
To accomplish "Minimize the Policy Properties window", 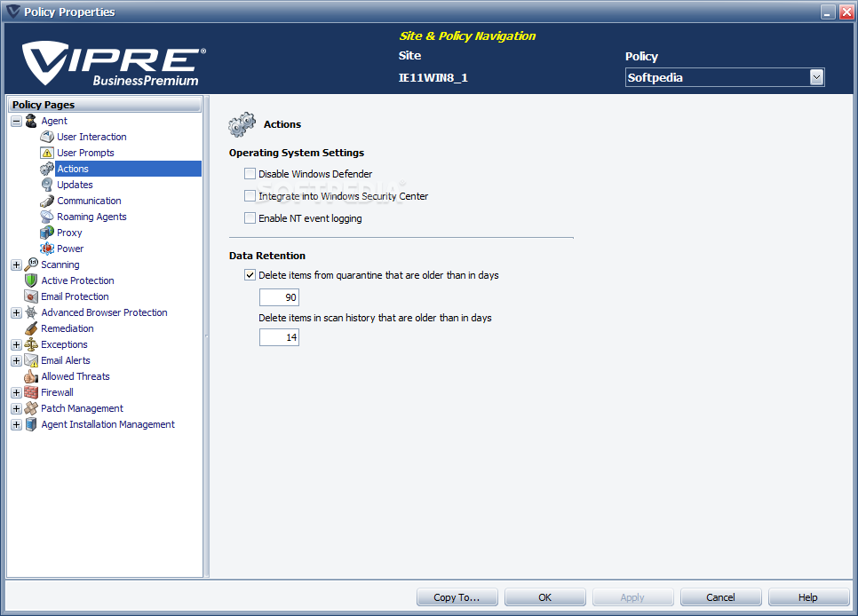I will point(828,12).
